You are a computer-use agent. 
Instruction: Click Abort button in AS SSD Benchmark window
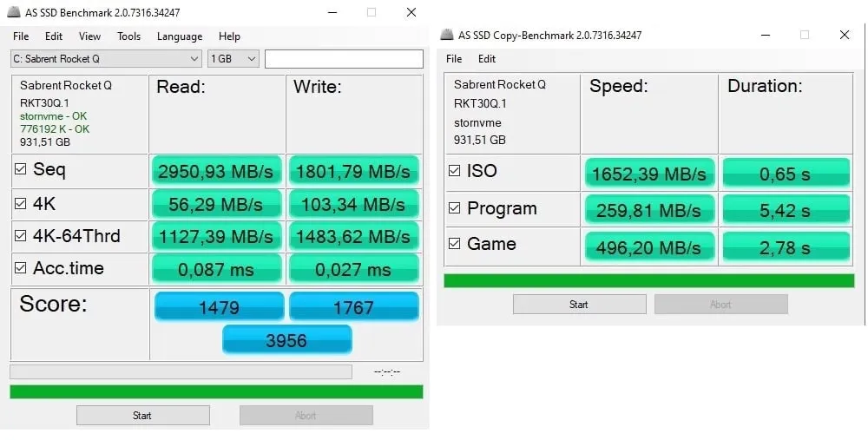click(306, 415)
